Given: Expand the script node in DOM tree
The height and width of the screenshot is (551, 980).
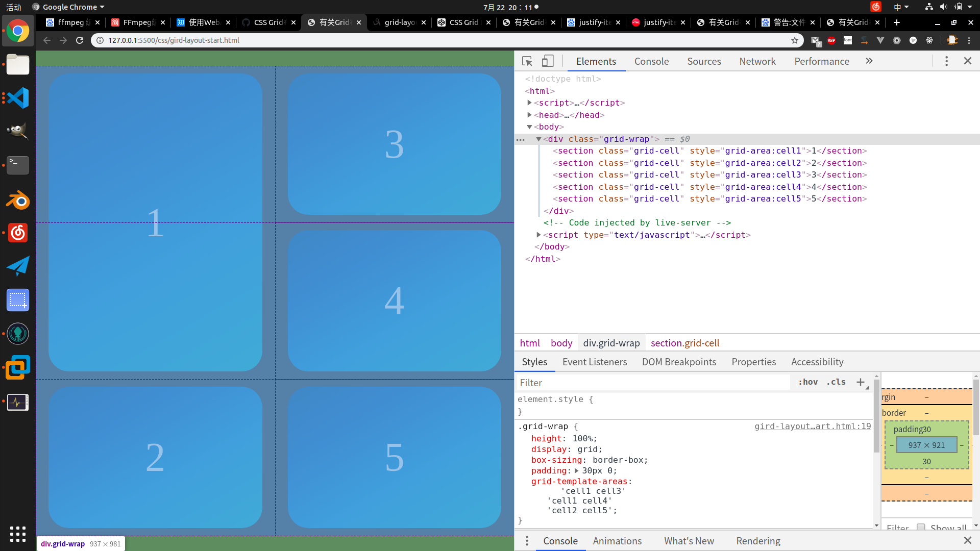Looking at the screenshot, I should tap(529, 103).
